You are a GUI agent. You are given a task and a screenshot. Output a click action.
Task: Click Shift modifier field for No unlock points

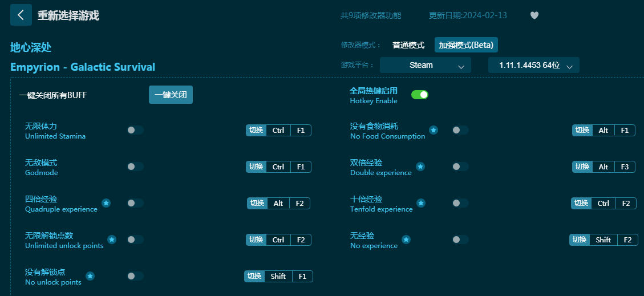(278, 277)
